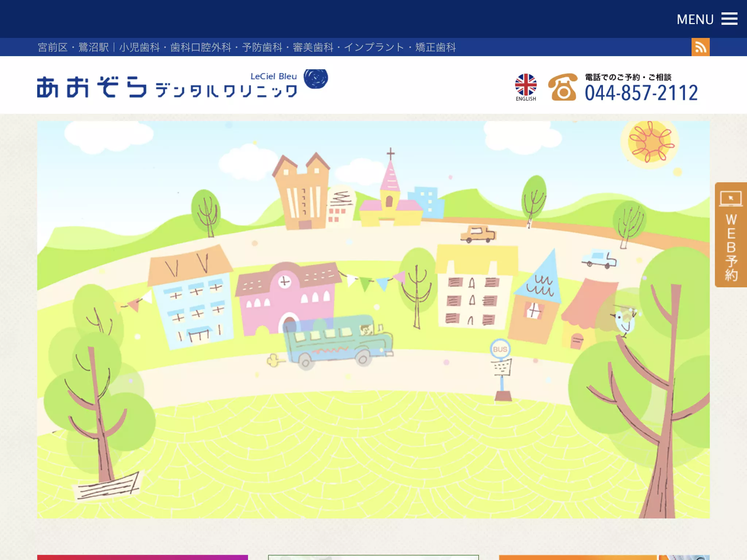
Task: Click the MENU text label
Action: pos(695,19)
